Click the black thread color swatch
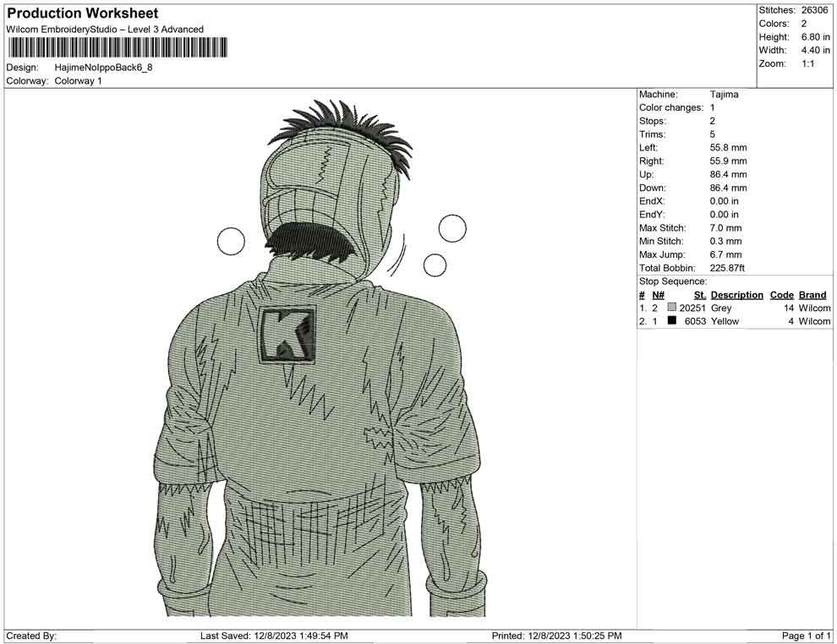837x644 pixels. [672, 320]
